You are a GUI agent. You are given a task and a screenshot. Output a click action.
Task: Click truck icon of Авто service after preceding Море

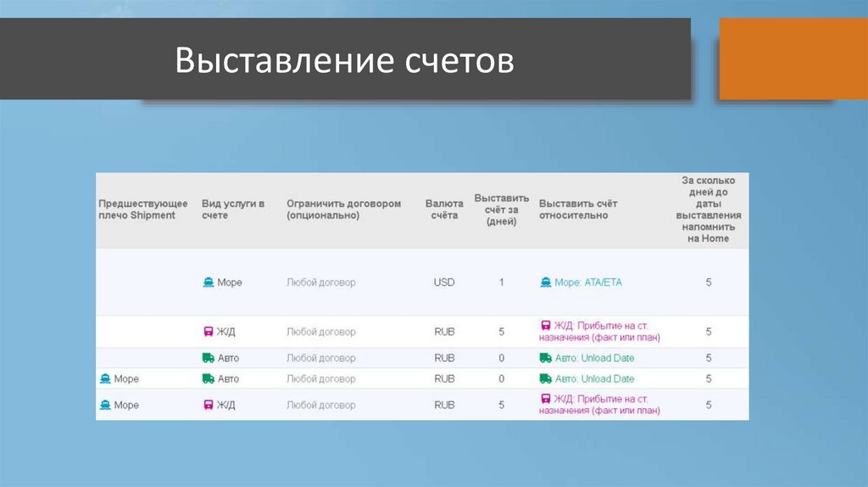pos(209,379)
